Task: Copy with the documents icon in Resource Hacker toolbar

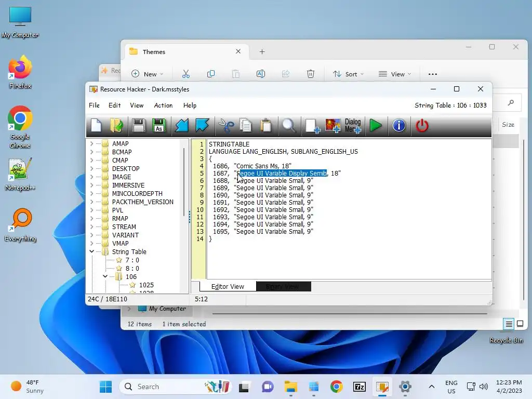Action: tap(246, 126)
